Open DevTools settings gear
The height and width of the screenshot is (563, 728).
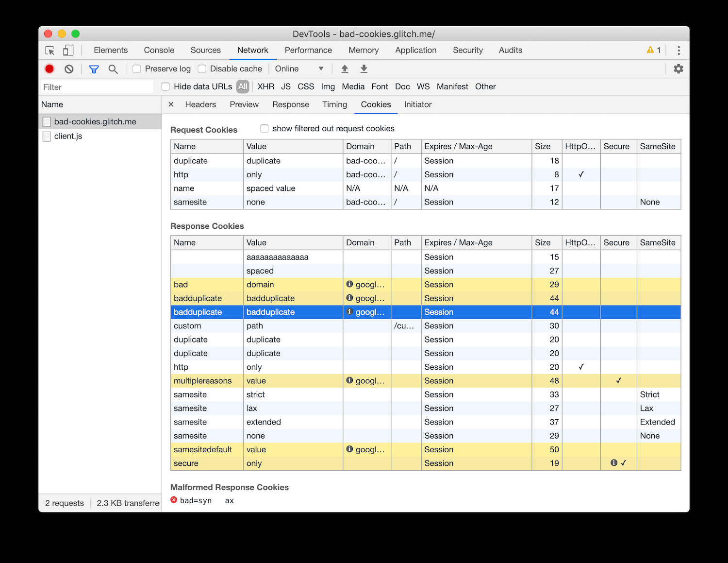click(678, 68)
